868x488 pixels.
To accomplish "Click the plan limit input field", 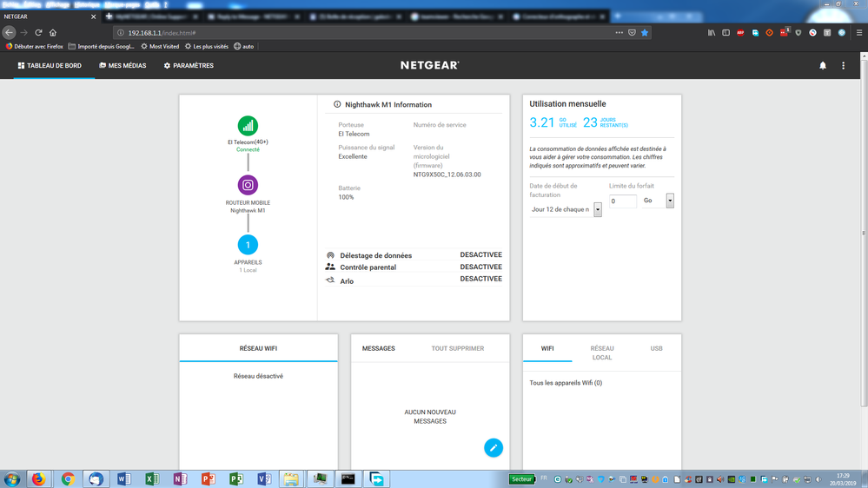I will coord(623,201).
